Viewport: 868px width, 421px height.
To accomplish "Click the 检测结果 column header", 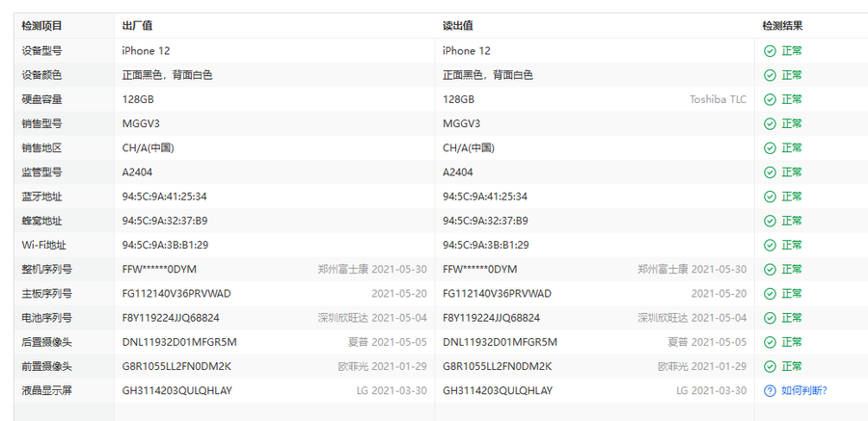I will tap(782, 26).
